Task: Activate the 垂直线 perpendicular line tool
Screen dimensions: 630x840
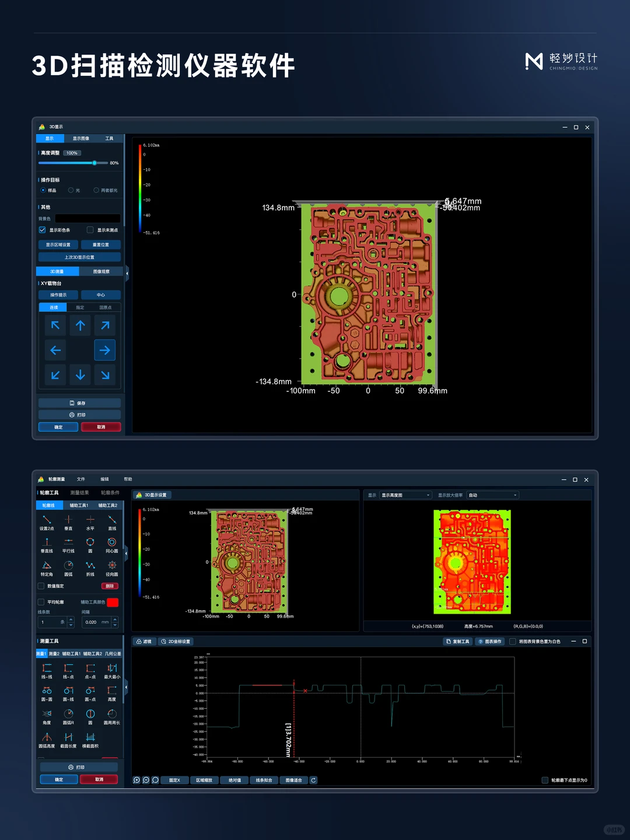Action: (x=47, y=545)
